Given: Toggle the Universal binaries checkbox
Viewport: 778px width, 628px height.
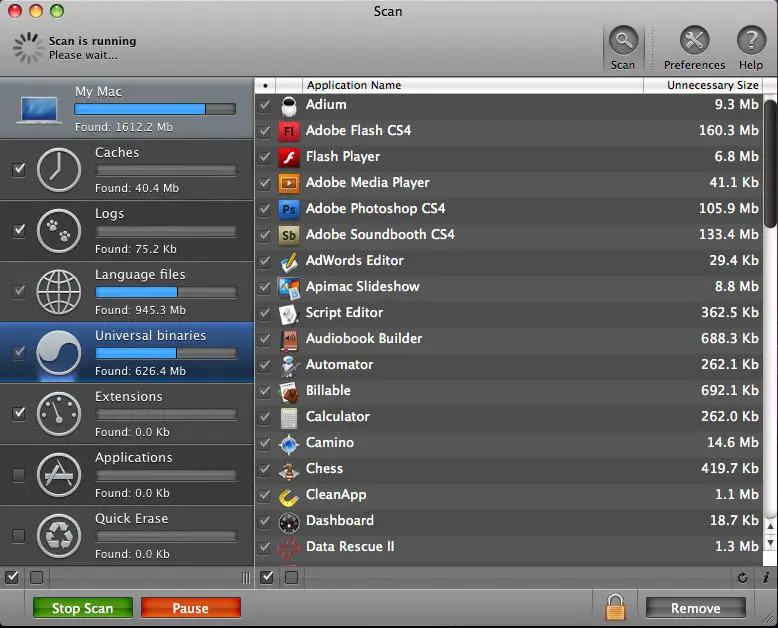Looking at the screenshot, I should (19, 352).
